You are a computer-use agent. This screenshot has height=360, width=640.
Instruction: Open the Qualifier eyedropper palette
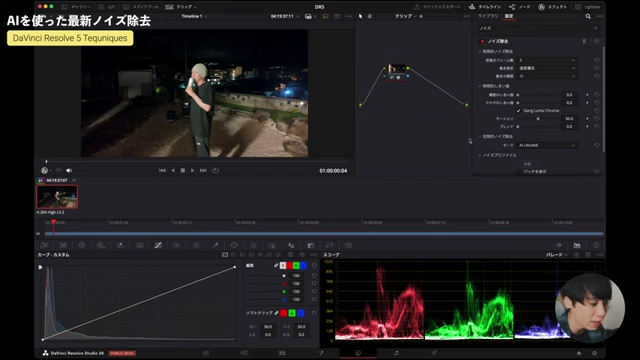pyautogui.click(x=215, y=245)
